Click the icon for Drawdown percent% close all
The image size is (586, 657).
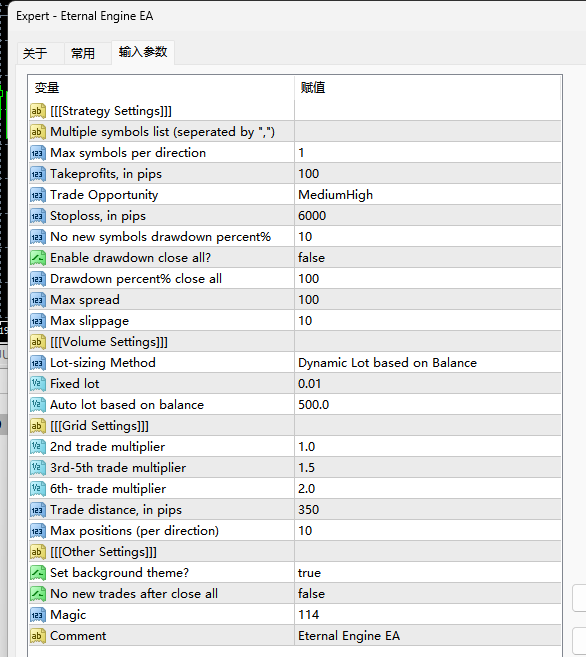(38, 279)
